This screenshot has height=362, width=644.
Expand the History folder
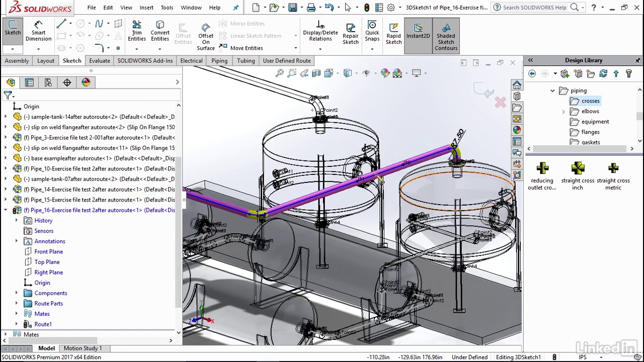[16, 221]
